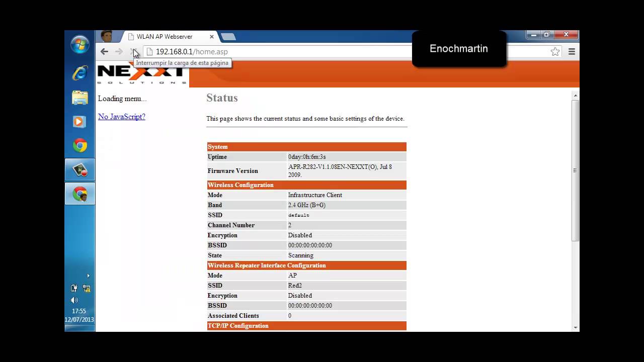Viewport: 644px width, 362px height.
Task: Click the Channel Number label
Action: pos(231,225)
